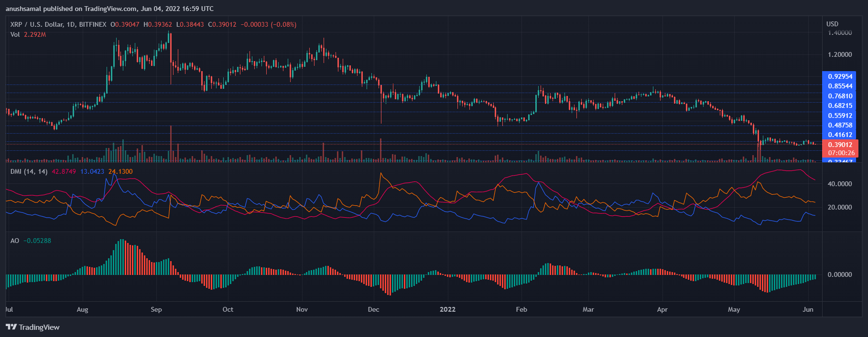Click the Apr label on time axis
This screenshot has height=337, width=868.
[x=662, y=309]
